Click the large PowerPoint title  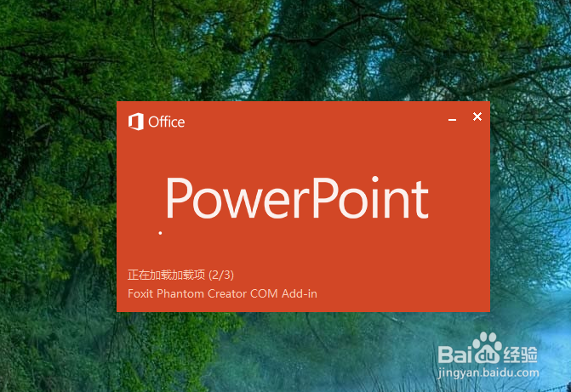tap(297, 197)
